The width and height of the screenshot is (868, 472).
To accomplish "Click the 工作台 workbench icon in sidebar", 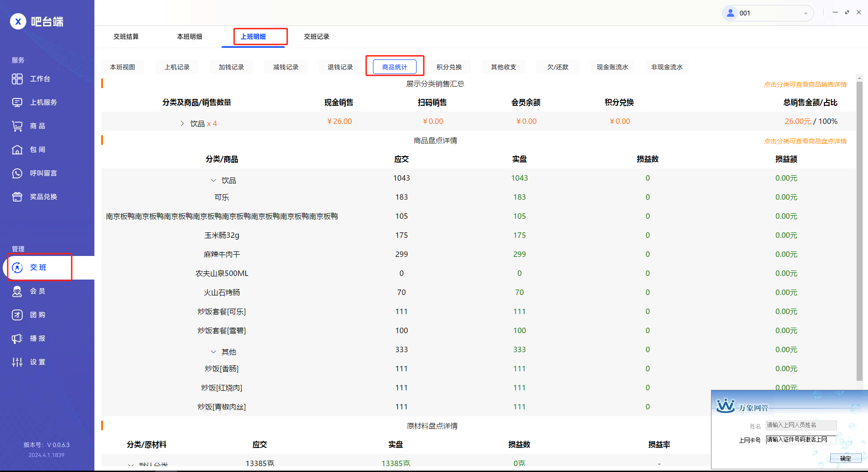I will point(17,79).
